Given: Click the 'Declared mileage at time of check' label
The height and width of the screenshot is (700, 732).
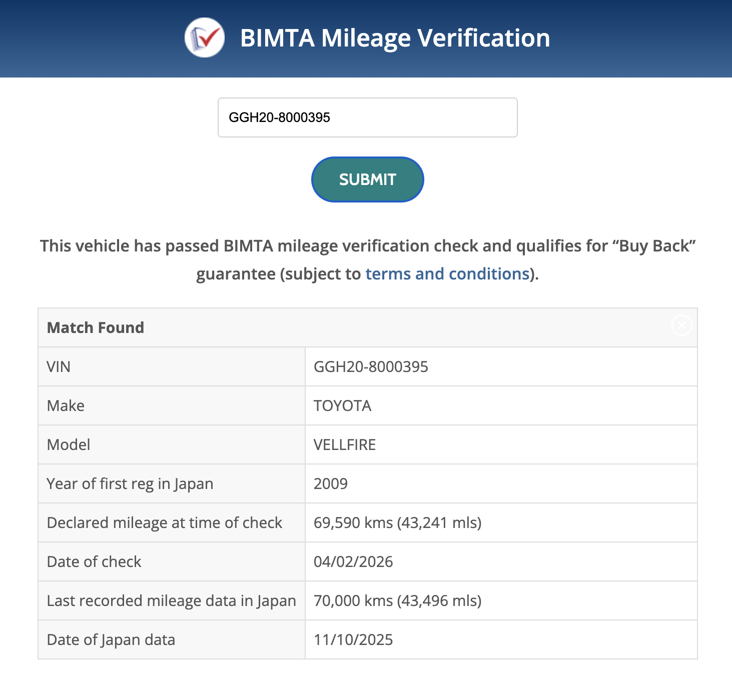Looking at the screenshot, I should 164,522.
